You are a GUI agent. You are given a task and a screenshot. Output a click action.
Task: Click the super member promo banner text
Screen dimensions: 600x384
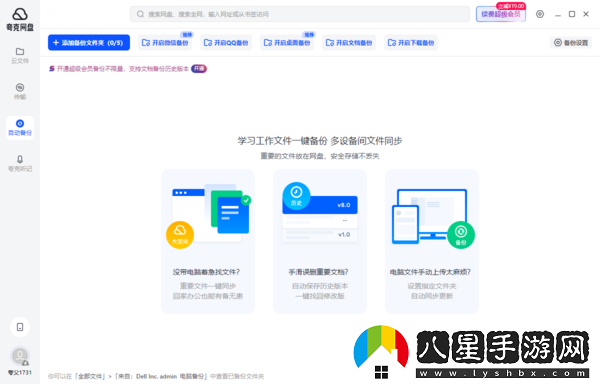click(123, 69)
